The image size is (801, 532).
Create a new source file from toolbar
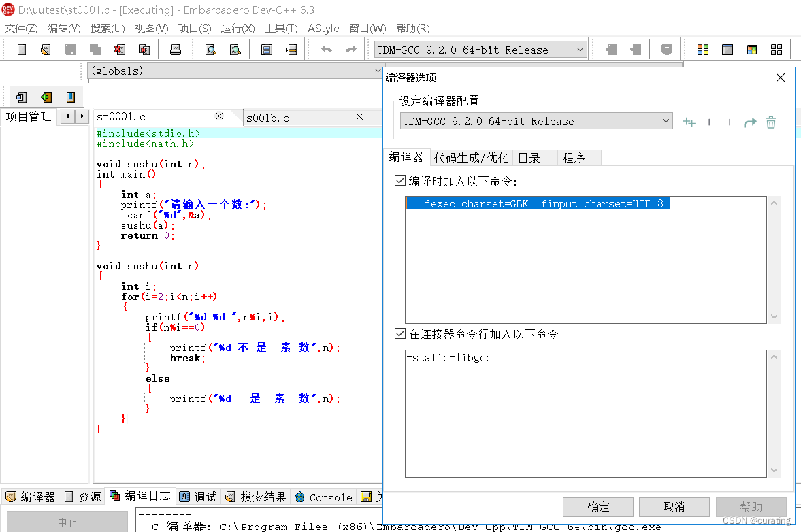click(x=22, y=50)
